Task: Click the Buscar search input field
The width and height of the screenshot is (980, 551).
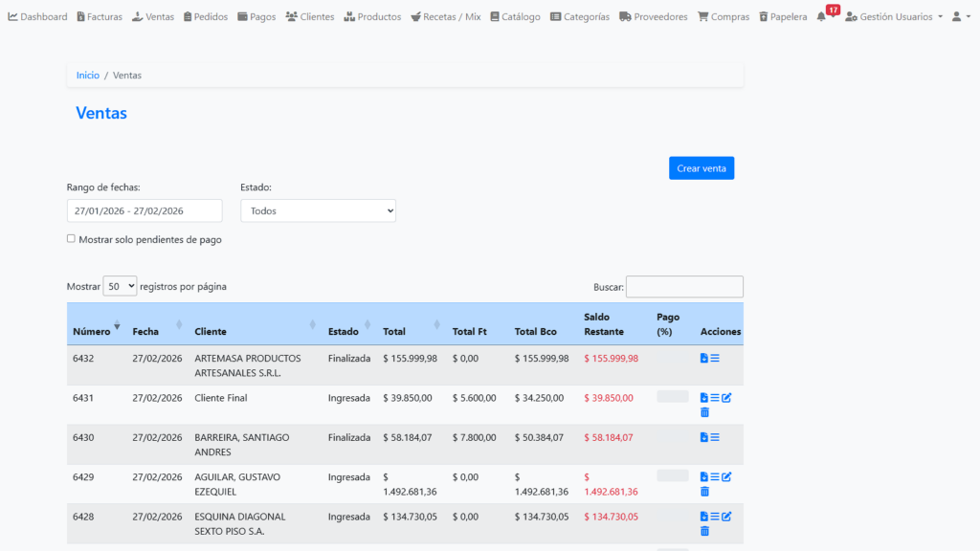Action: tap(684, 287)
